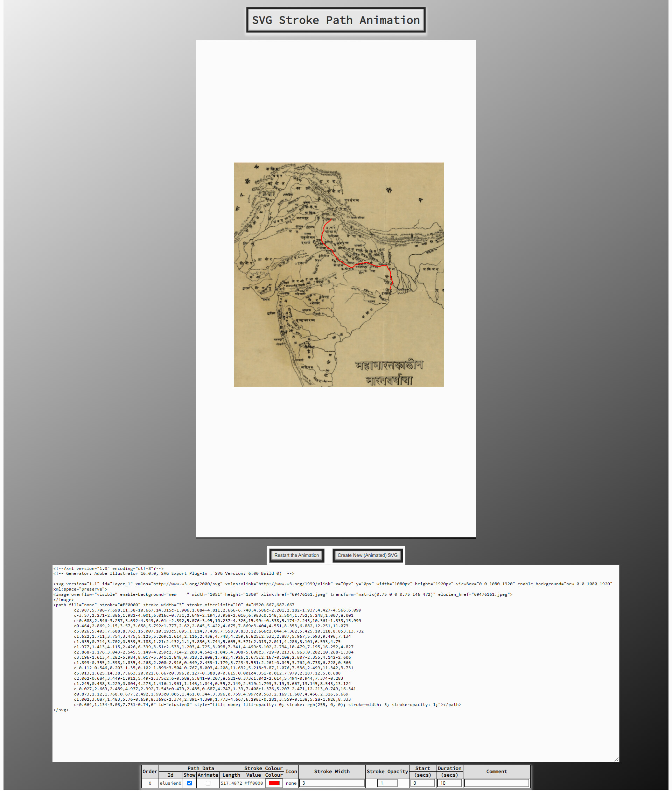This screenshot has width=672, height=791.
Task: Click the 'Comment' column header
Action: (x=496, y=771)
